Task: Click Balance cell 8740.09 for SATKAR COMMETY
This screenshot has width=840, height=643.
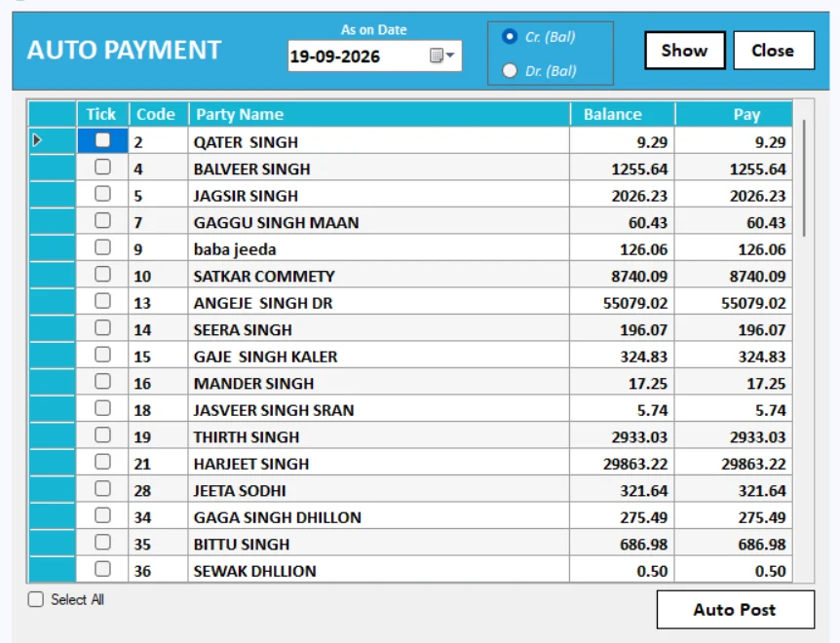Action: pyautogui.click(x=623, y=275)
